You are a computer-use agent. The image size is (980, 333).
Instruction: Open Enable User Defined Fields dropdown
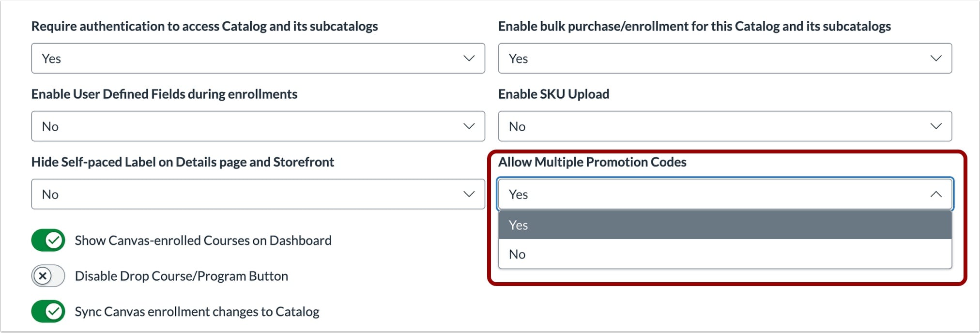pyautogui.click(x=258, y=126)
